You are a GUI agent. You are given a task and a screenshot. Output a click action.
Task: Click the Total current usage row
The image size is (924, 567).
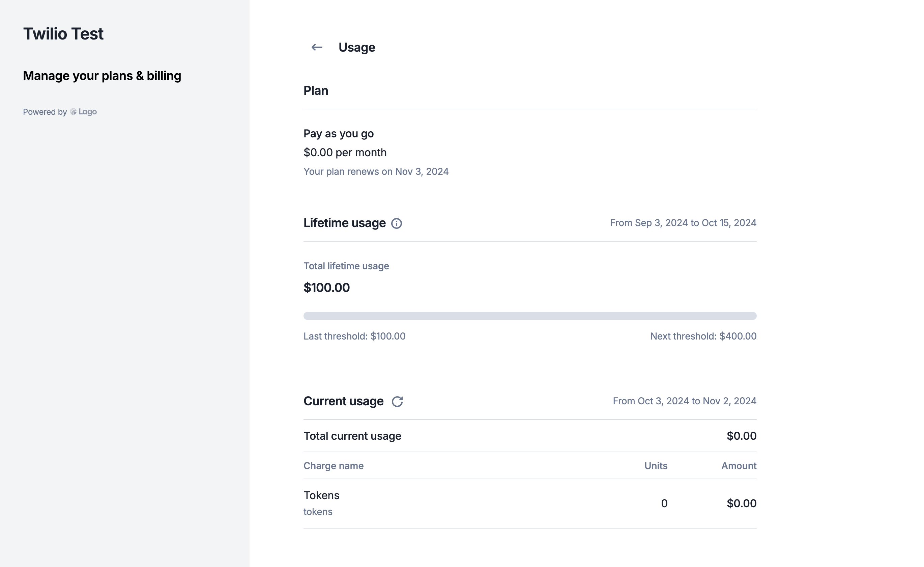pyautogui.click(x=352, y=436)
